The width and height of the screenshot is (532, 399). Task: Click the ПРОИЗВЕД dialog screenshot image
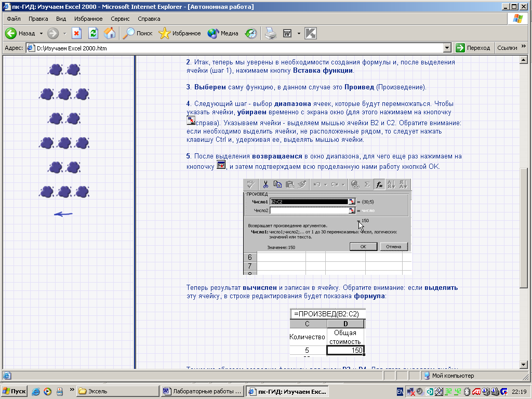[327, 227]
